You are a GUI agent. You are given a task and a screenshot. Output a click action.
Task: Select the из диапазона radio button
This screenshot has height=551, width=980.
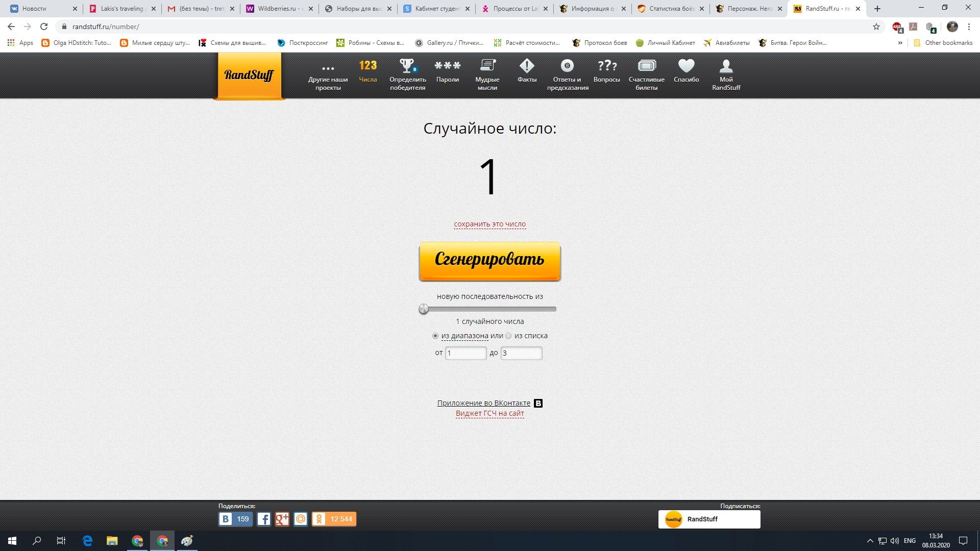point(435,336)
